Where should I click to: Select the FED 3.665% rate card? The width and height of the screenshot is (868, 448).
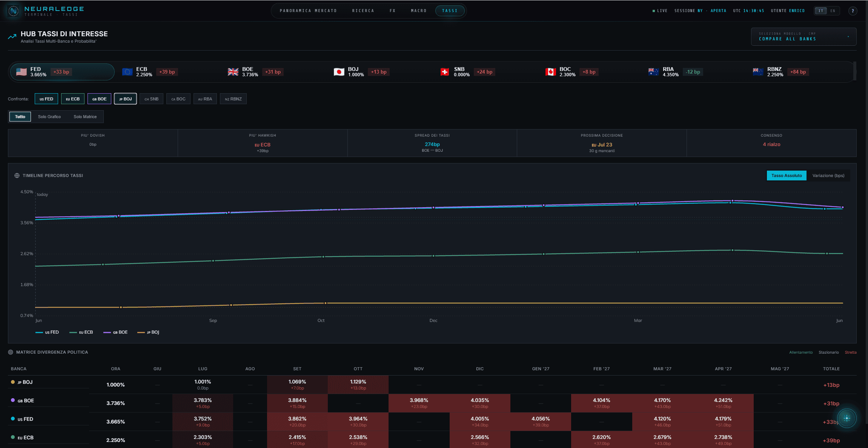point(62,72)
